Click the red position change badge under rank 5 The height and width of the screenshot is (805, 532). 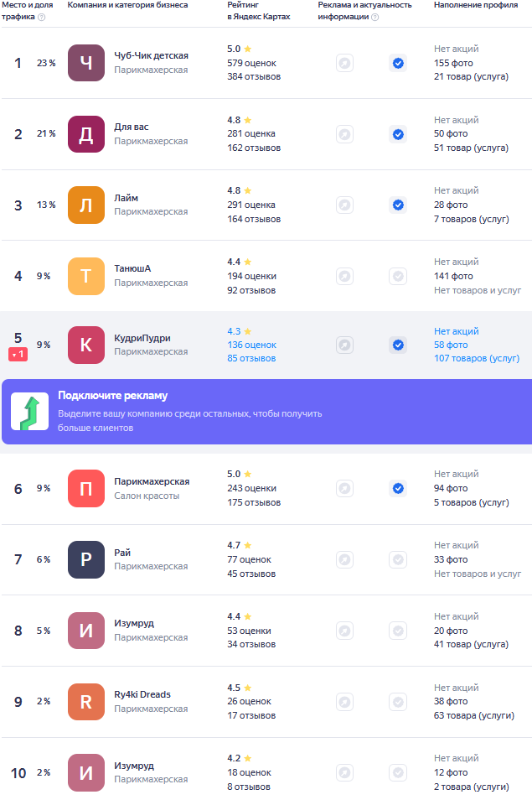(x=18, y=355)
